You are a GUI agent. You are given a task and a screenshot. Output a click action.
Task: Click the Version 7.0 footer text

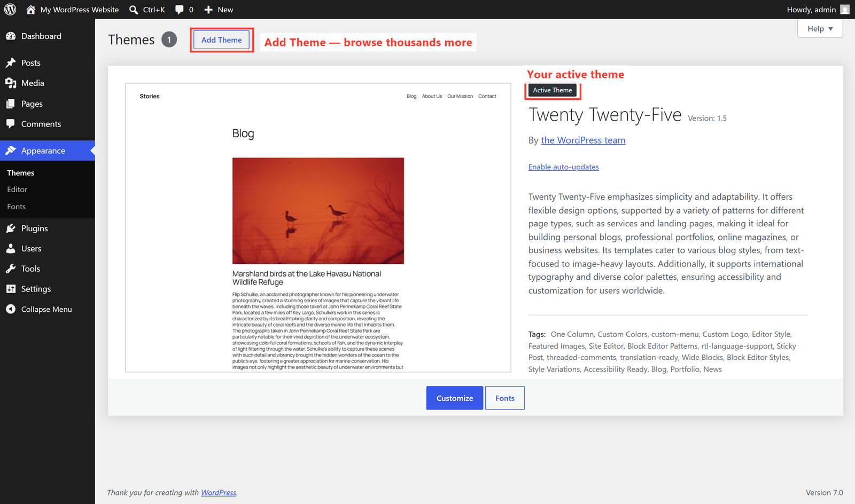pos(825,493)
